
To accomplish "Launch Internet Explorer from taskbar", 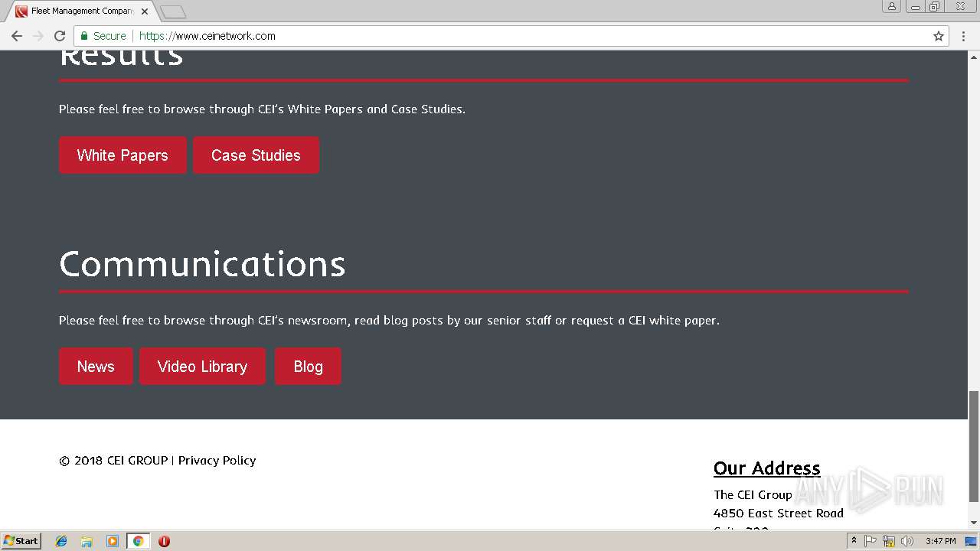I will pyautogui.click(x=61, y=541).
